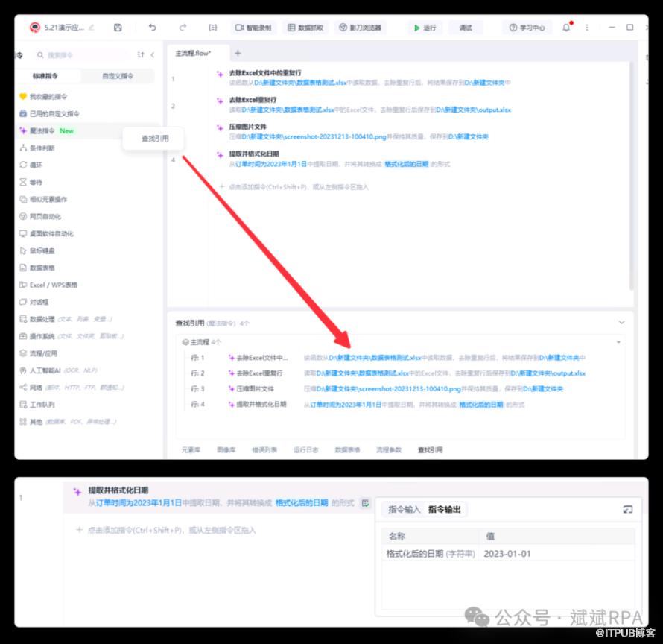The height and width of the screenshot is (644, 663).
Task: Collapse the command panel with the left chevron
Action: point(152,54)
